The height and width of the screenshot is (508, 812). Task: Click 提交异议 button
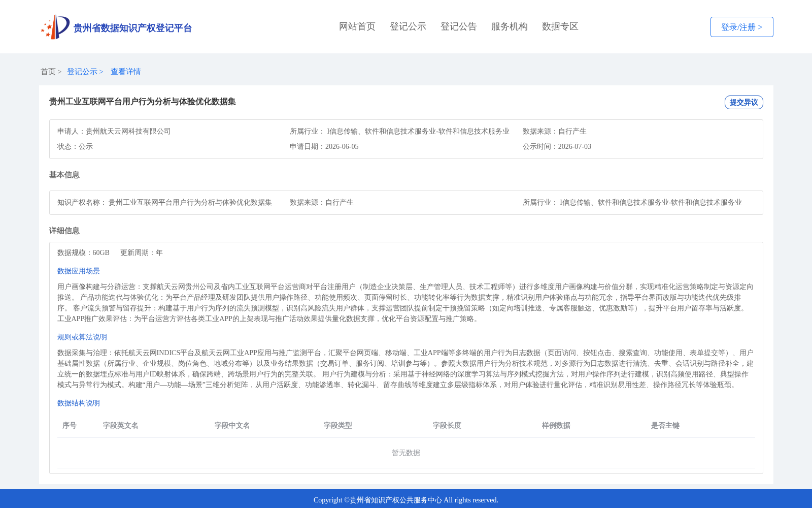click(744, 102)
